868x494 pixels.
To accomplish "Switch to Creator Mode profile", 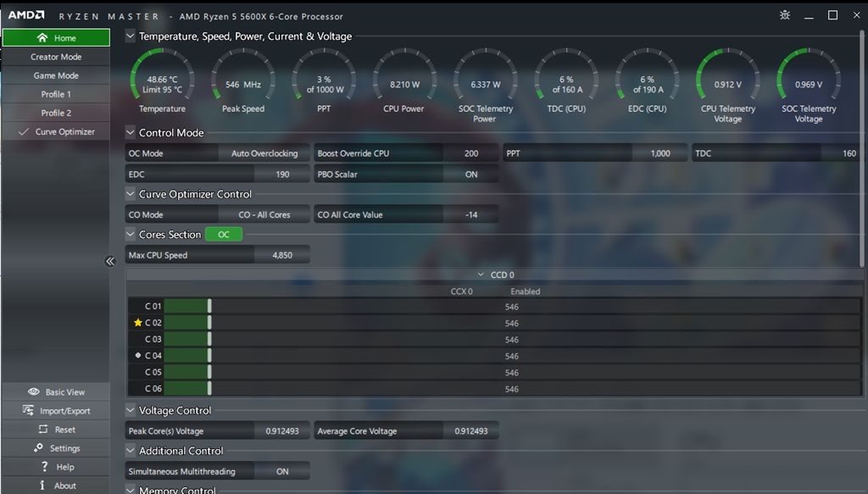I will 56,57.
